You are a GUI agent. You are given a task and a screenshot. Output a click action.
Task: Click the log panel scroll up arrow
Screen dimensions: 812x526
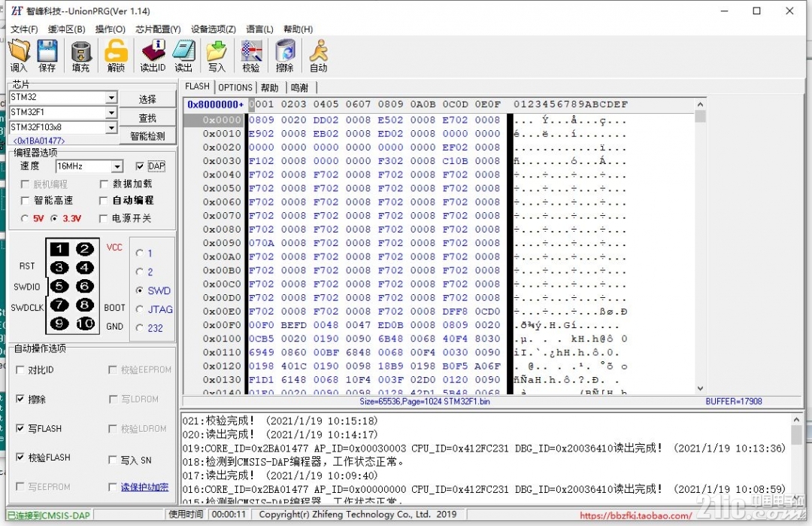(796, 419)
